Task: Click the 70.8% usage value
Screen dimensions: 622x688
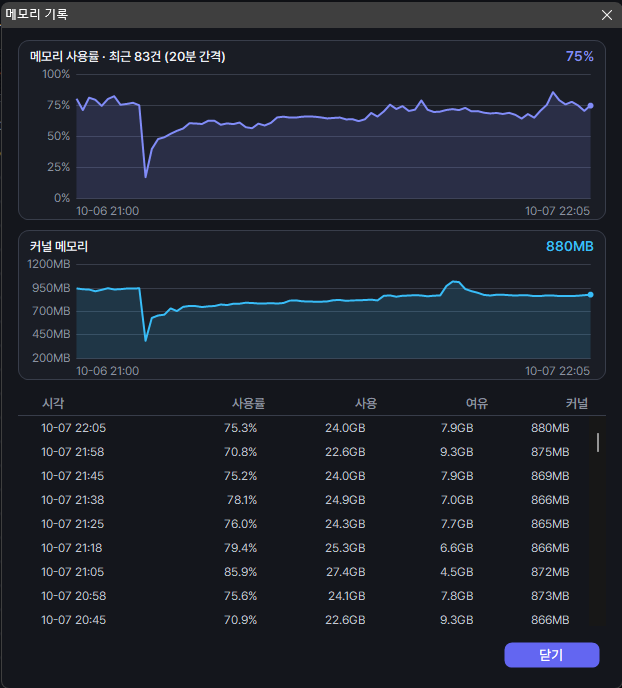Action: click(240, 452)
